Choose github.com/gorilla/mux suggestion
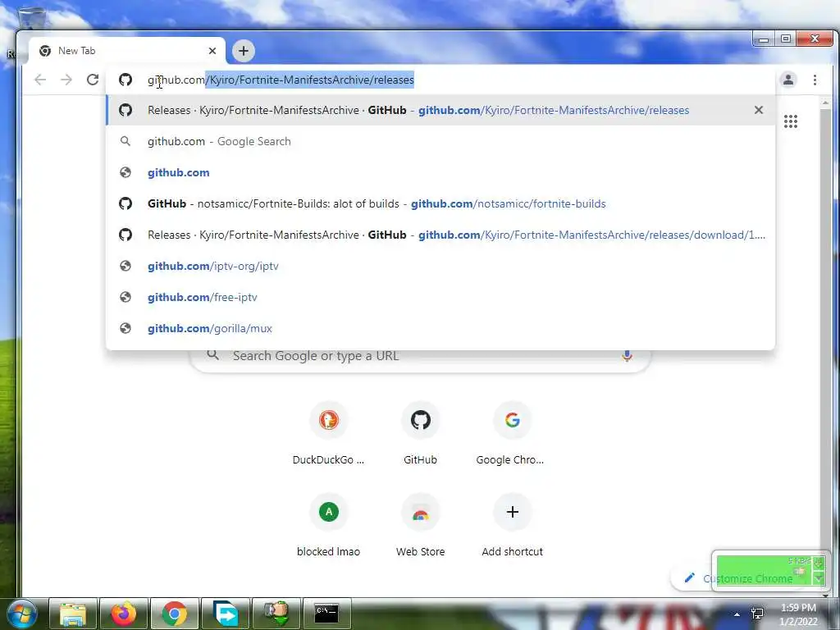 click(441, 328)
